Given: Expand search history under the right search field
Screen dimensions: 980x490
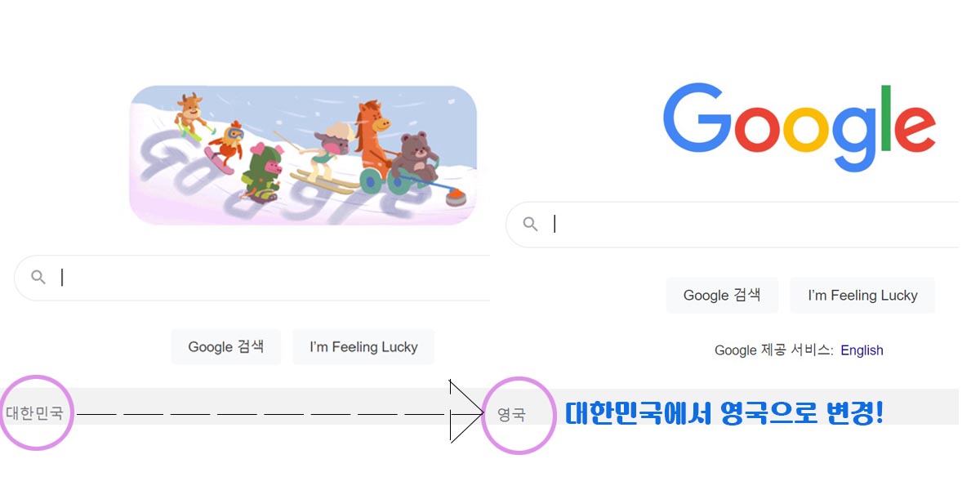Looking at the screenshot, I should point(735,223).
